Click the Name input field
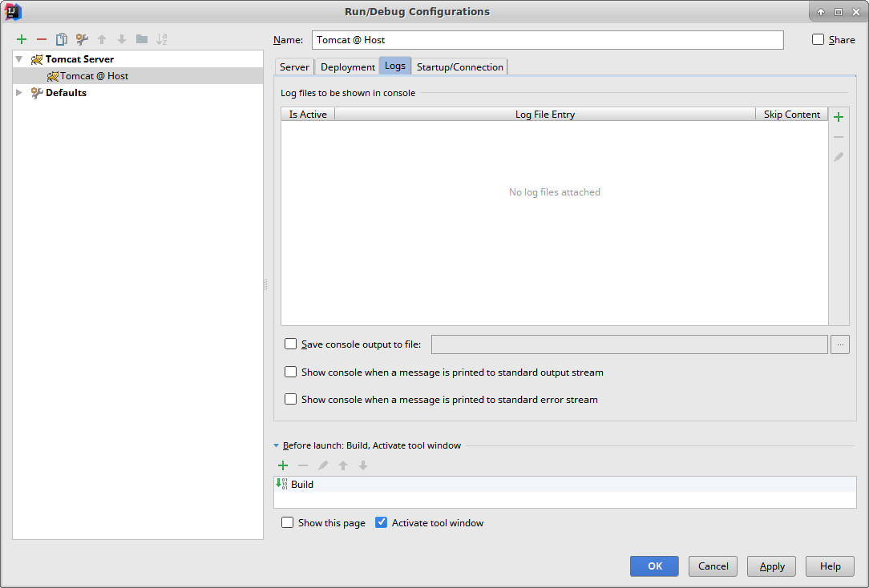Image resolution: width=869 pixels, height=588 pixels. [547, 40]
